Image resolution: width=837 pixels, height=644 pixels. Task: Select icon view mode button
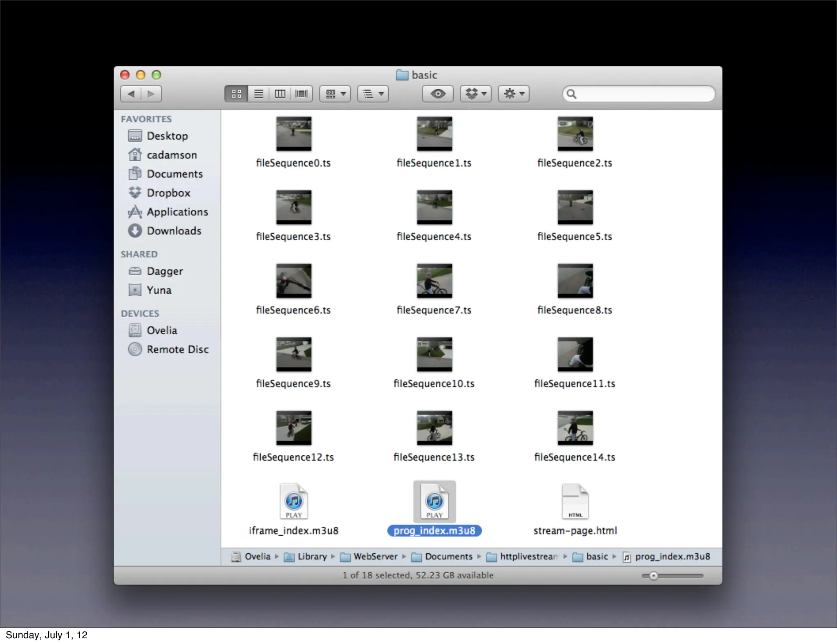(236, 94)
